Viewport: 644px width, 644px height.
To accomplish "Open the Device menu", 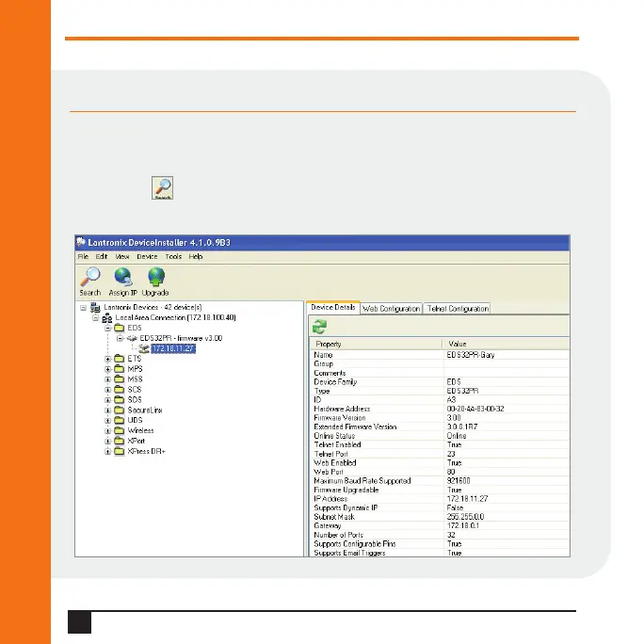I will click(x=147, y=257).
